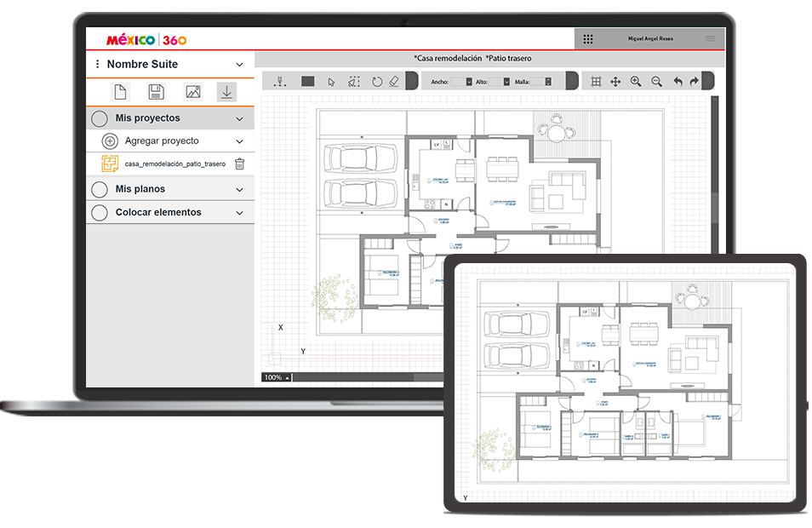Click the save floppy disk icon
812x528 pixels.
(156, 92)
